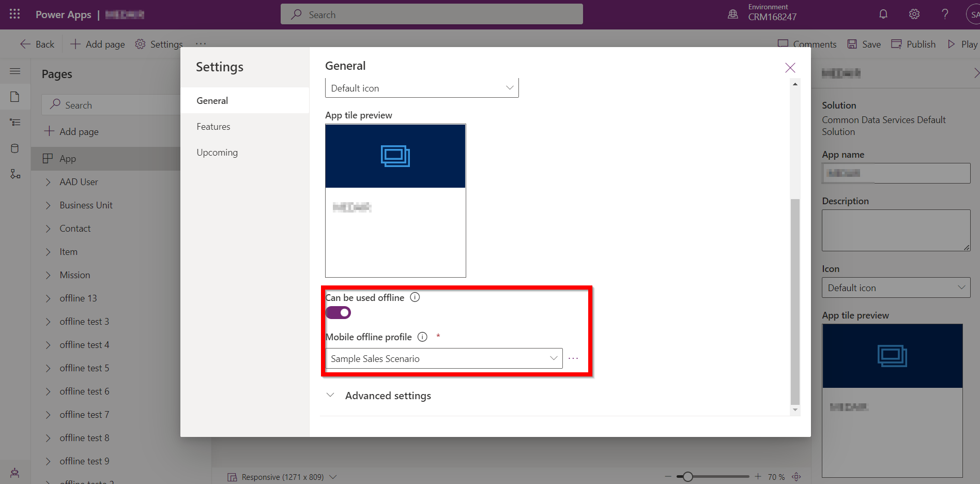Toggle the hamburger navigation menu

pyautogui.click(x=15, y=71)
